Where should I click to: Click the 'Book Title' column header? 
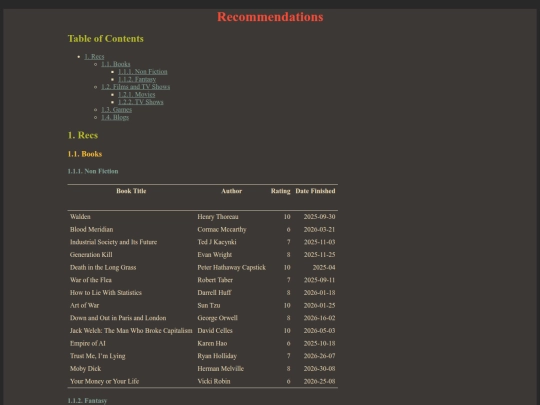tap(131, 191)
